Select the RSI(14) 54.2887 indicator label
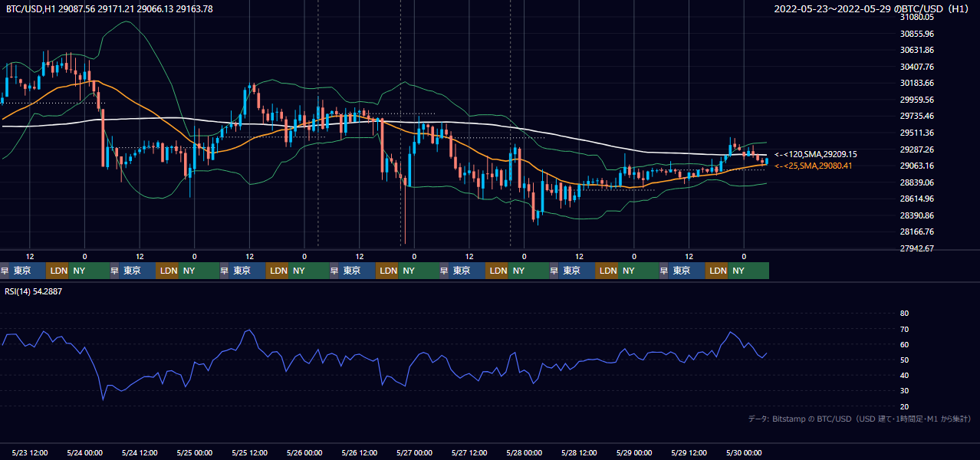Viewport: 980px width, 460px height. click(34, 291)
